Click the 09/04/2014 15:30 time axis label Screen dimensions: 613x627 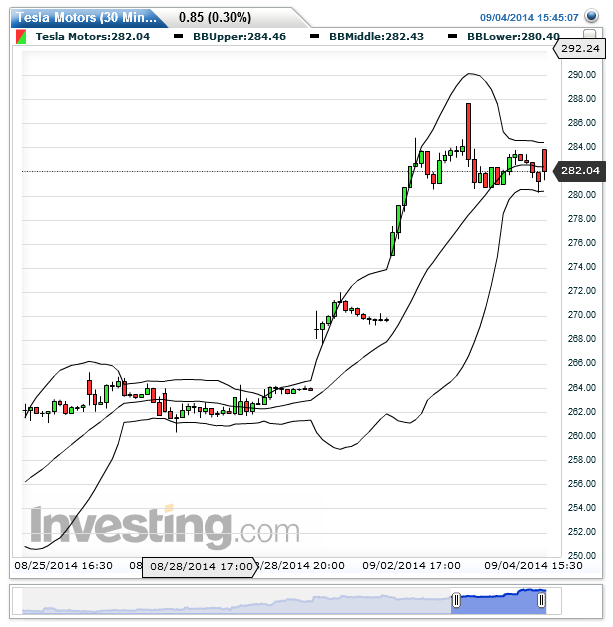tap(533, 565)
